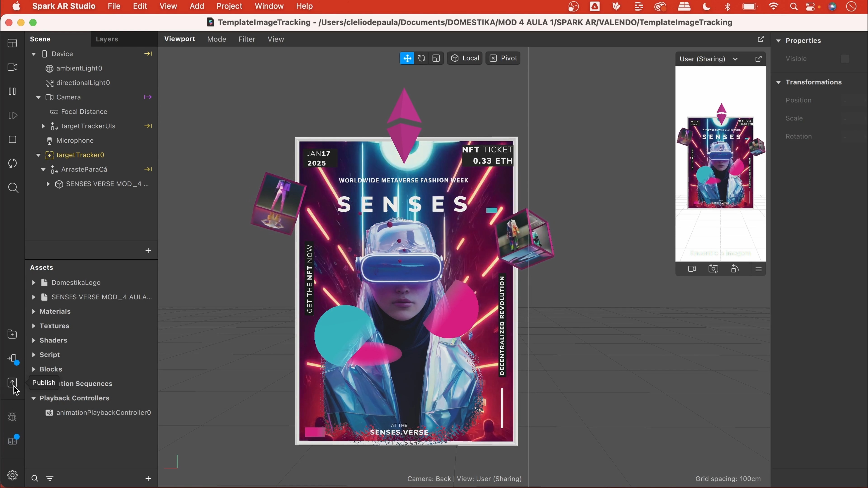Collapse the Device tree node
Viewport: 868px width, 488px height.
33,54
